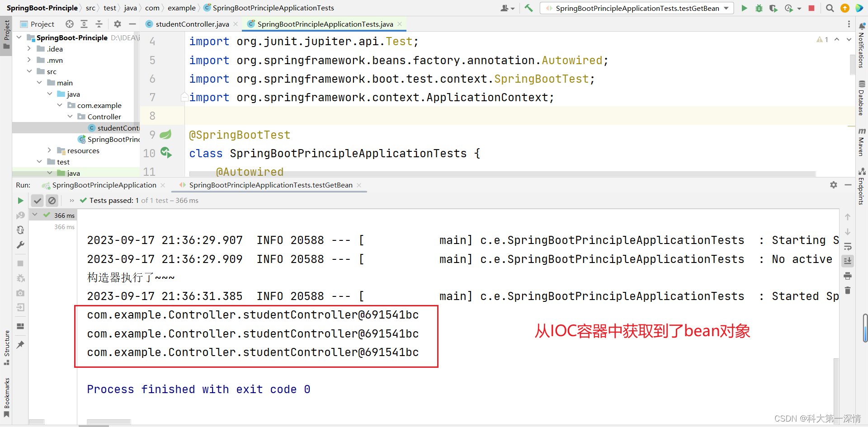Open Database tool window
The image size is (868, 427).
point(862,98)
